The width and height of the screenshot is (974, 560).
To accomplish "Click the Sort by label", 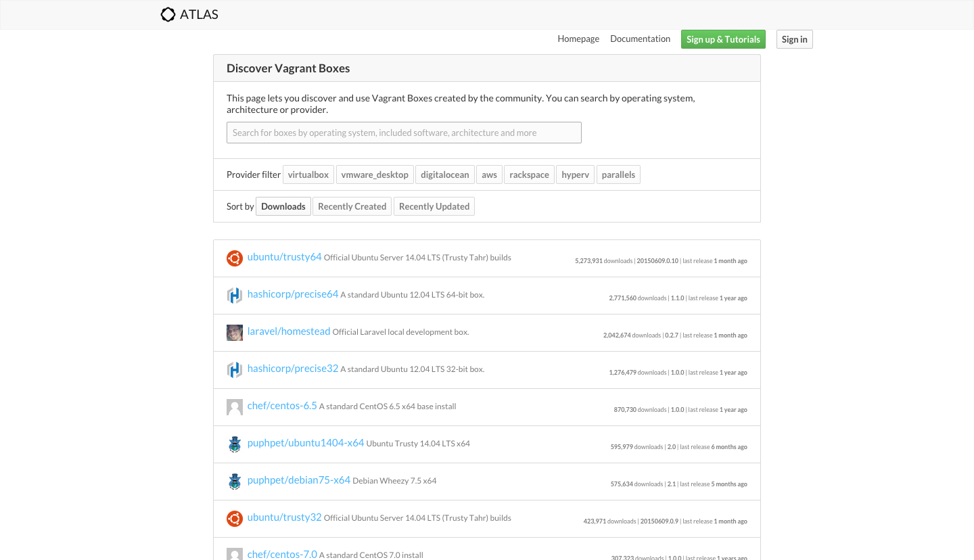I will (240, 206).
